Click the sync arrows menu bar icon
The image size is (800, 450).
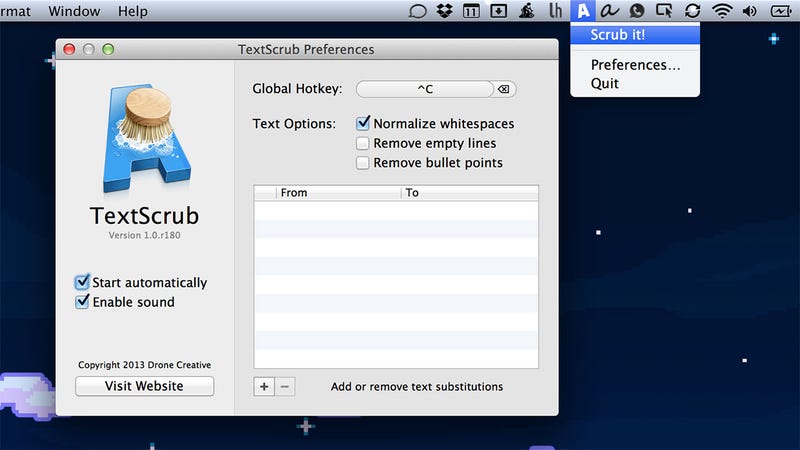[x=692, y=11]
